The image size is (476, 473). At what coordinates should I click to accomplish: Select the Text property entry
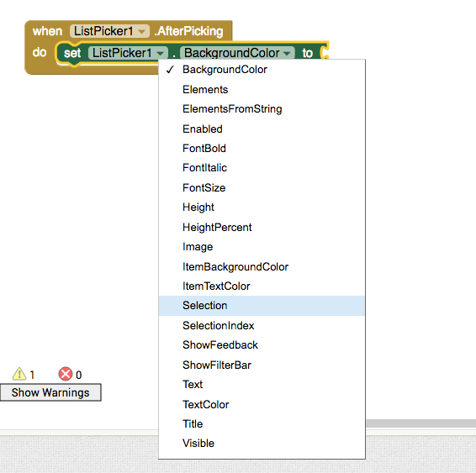[x=262, y=385]
